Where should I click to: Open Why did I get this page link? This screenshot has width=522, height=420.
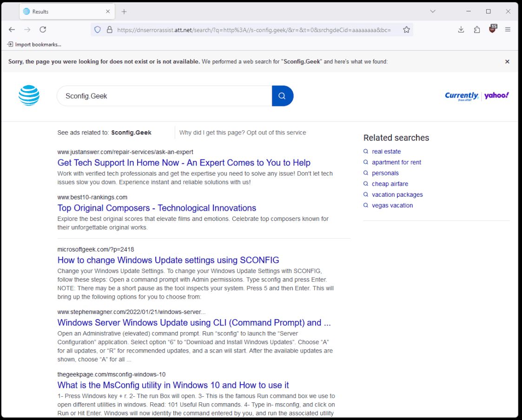(x=212, y=133)
